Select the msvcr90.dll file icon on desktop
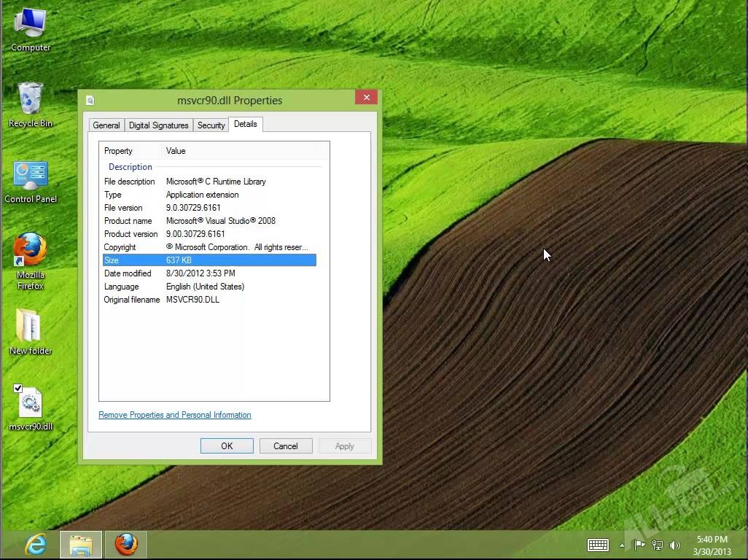This screenshot has height=560, width=748. pos(31,408)
